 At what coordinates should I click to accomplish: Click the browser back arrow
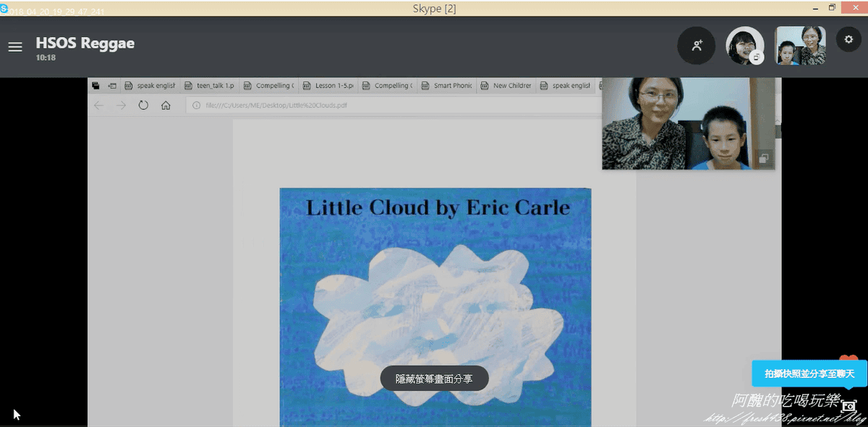coord(99,105)
